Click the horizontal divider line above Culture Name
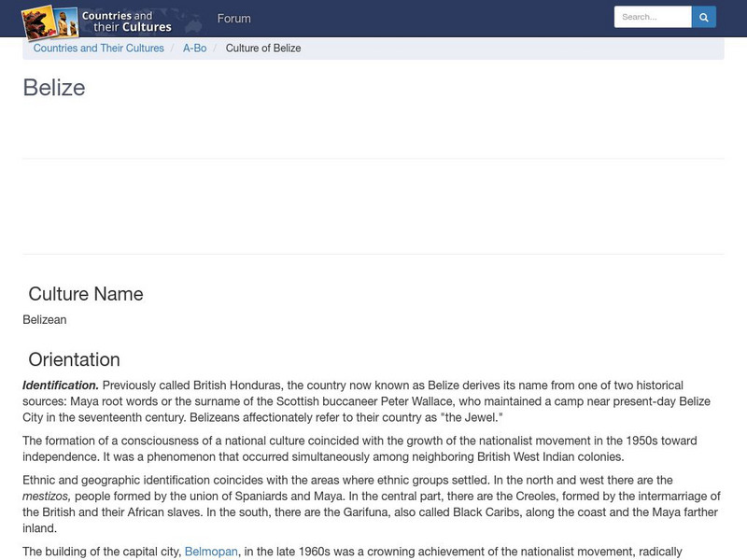The image size is (747, 560). [373, 253]
